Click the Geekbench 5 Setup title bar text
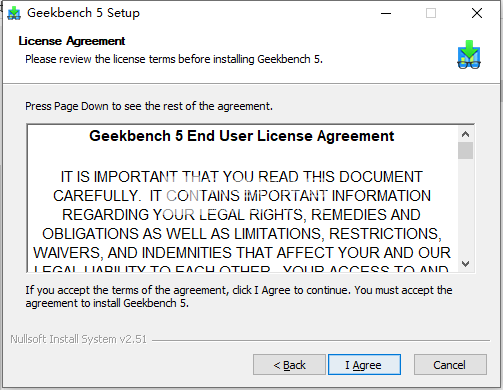This screenshot has height=390, width=503. tap(83, 13)
